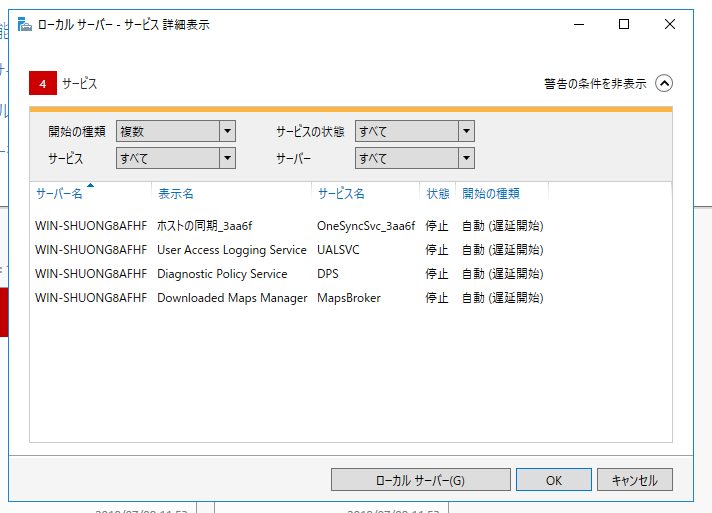Select the User Access Logging Service row
This screenshot has height=513, width=712.
point(289,250)
